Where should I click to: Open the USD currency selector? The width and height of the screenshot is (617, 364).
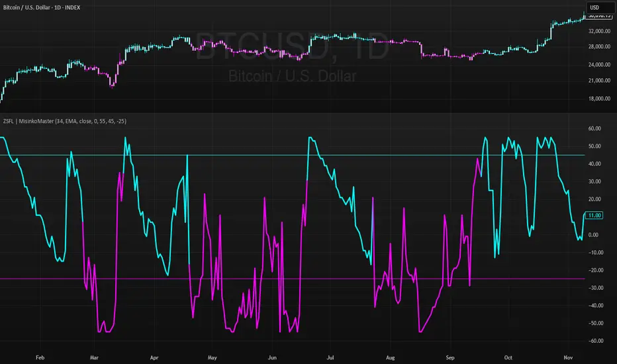pos(599,7)
